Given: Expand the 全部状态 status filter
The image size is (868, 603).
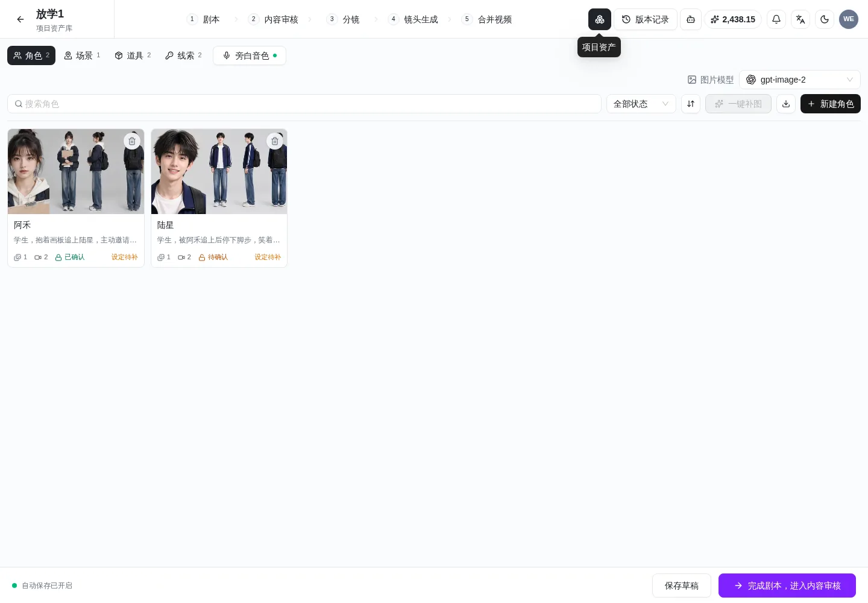Looking at the screenshot, I should (x=641, y=104).
